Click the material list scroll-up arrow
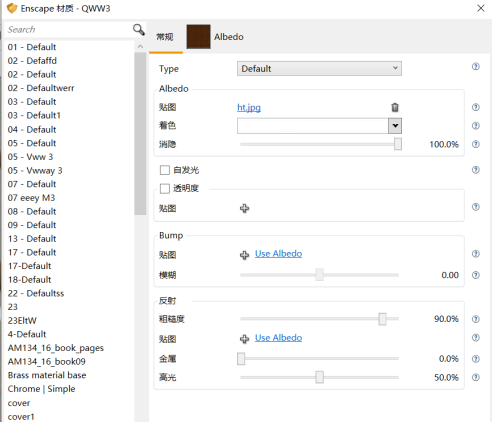This screenshot has width=492, height=422. (140, 47)
